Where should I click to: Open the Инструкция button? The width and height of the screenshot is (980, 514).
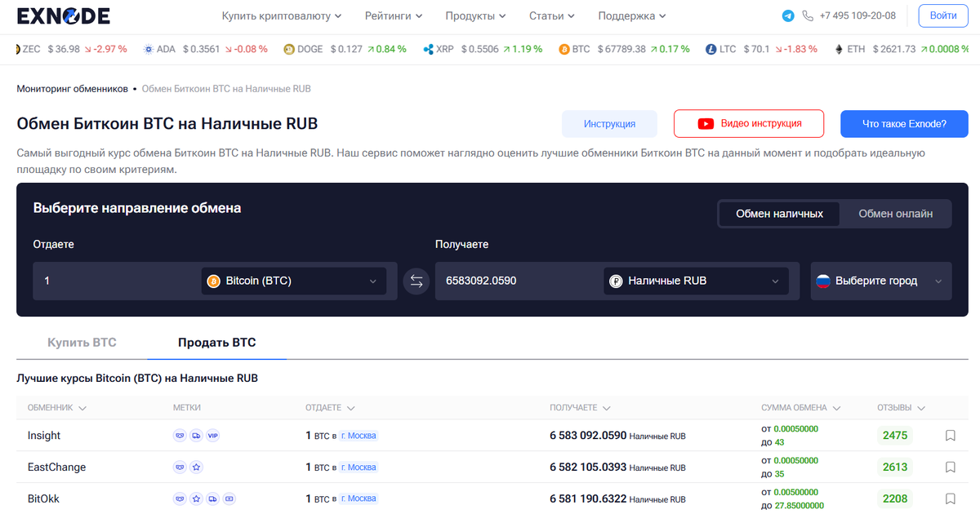(x=609, y=124)
